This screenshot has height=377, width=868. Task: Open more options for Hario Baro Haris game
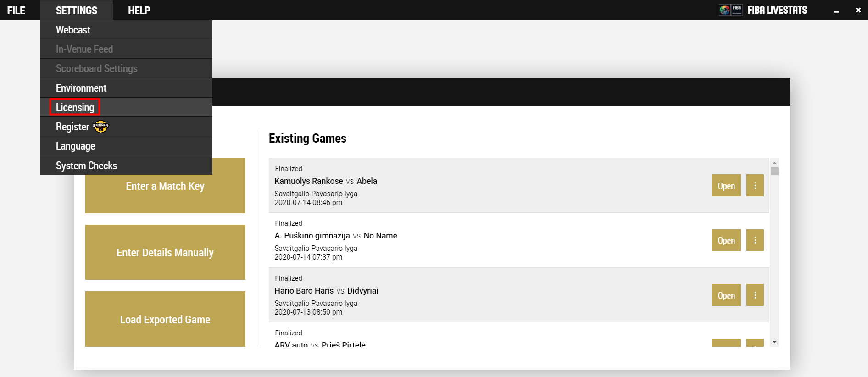(755, 295)
